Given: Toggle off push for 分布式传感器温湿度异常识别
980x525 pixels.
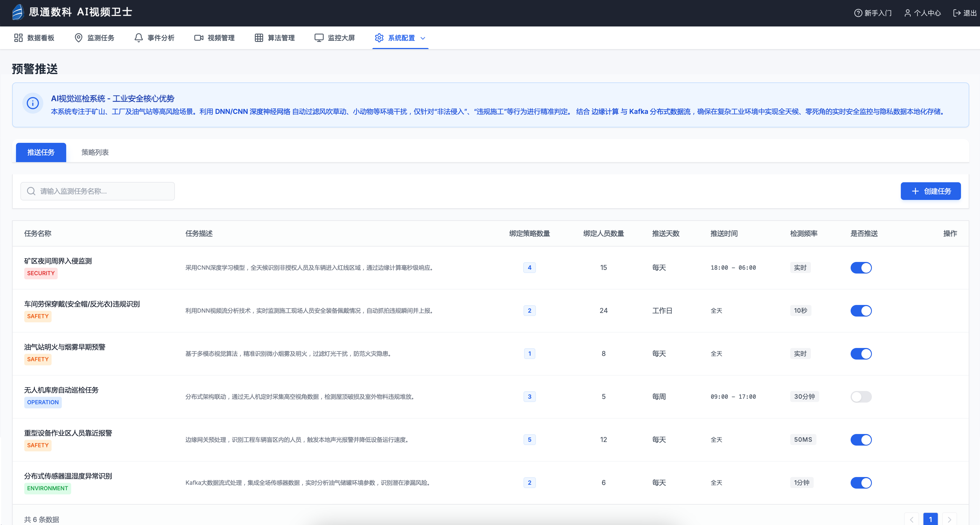Looking at the screenshot, I should coord(861,483).
